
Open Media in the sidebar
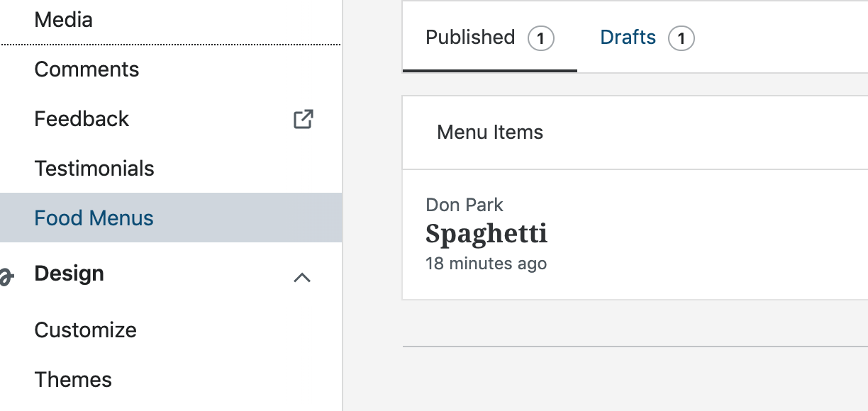coord(63,20)
